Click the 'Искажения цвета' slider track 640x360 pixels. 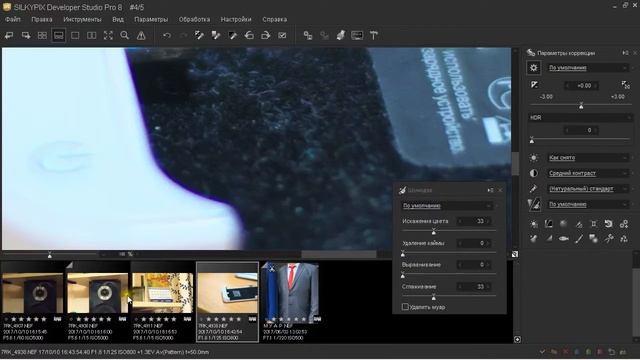pos(449,231)
